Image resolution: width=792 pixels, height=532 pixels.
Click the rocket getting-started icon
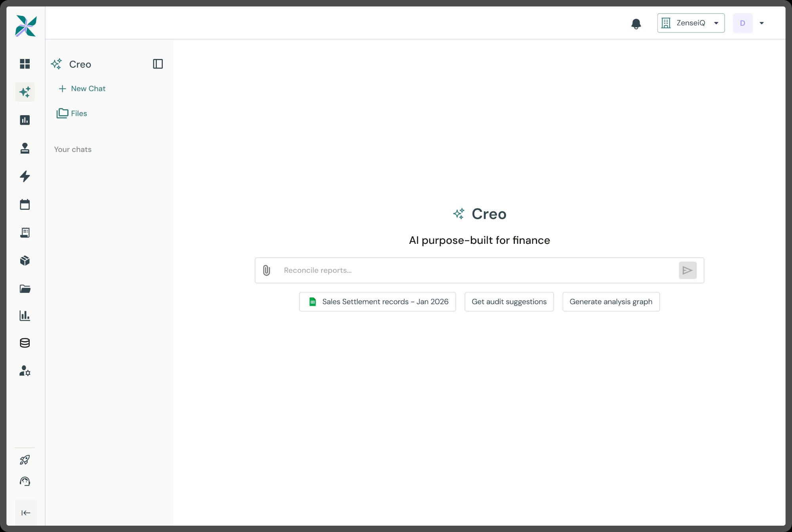pos(25,459)
